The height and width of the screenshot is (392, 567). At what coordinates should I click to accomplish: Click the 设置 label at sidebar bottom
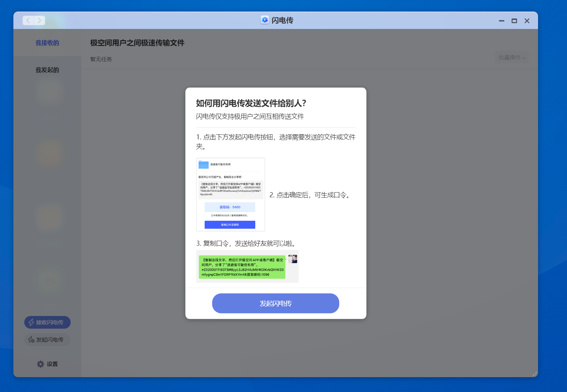(x=52, y=364)
